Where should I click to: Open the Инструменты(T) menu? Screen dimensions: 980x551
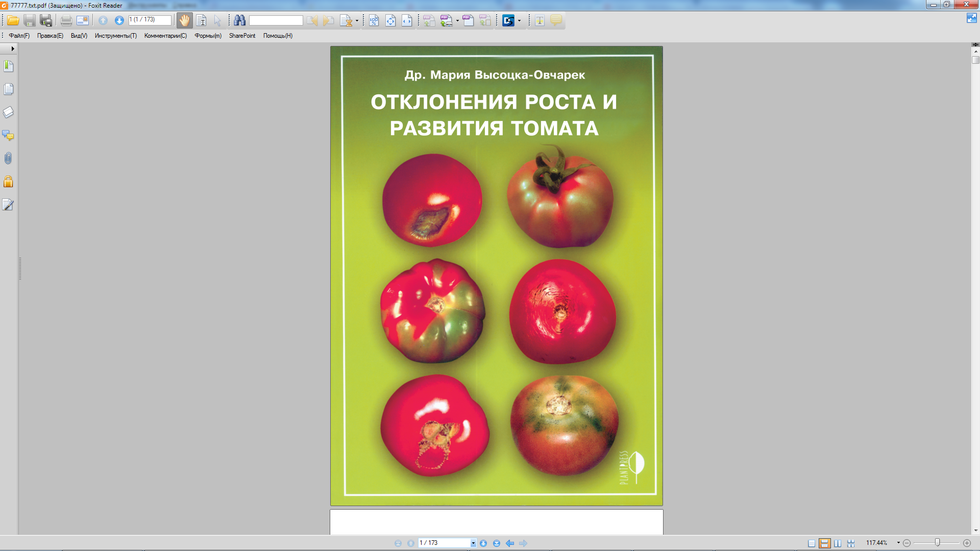click(x=115, y=36)
